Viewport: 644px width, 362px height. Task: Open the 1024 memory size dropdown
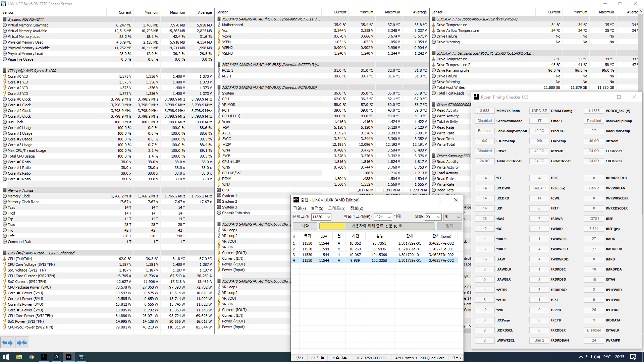pos(389,217)
